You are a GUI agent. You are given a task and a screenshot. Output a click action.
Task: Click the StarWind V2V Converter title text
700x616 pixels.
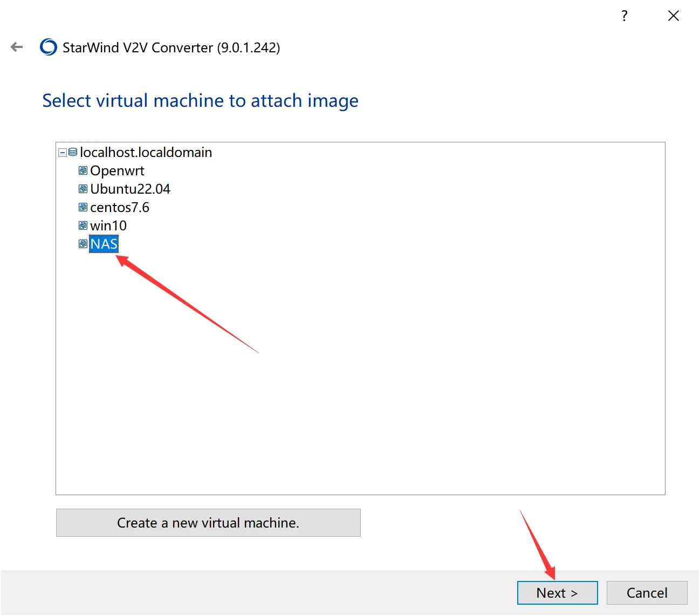pos(171,48)
